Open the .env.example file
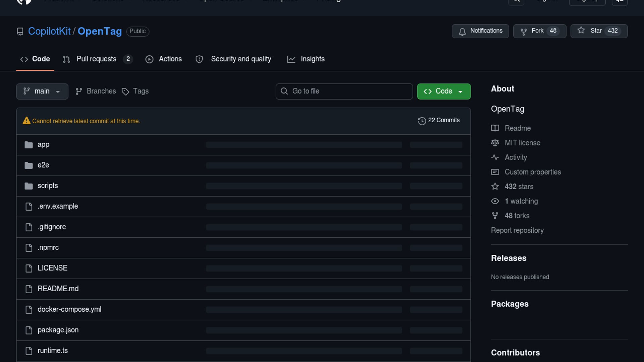The height and width of the screenshot is (362, 644). tap(58, 206)
